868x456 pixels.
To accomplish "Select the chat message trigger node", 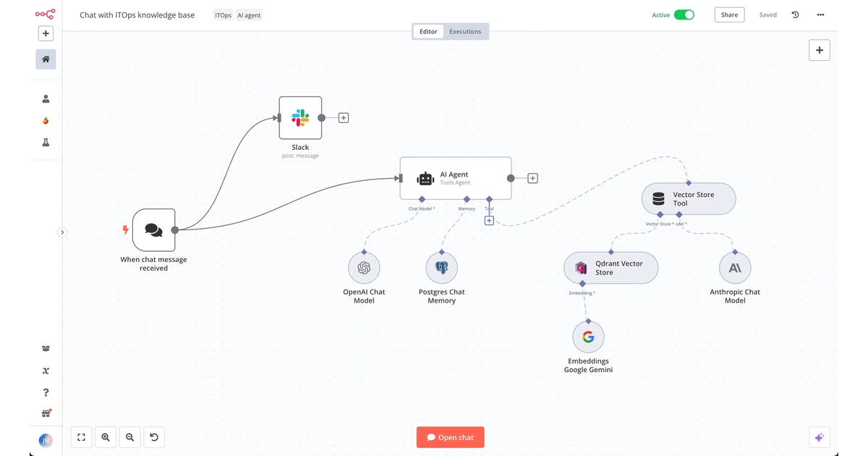I will point(153,230).
